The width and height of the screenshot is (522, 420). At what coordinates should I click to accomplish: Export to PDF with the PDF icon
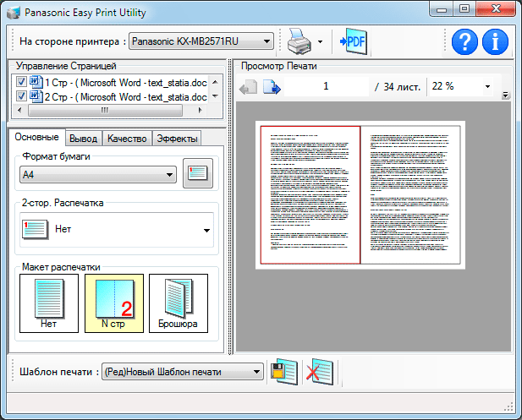coord(354,41)
